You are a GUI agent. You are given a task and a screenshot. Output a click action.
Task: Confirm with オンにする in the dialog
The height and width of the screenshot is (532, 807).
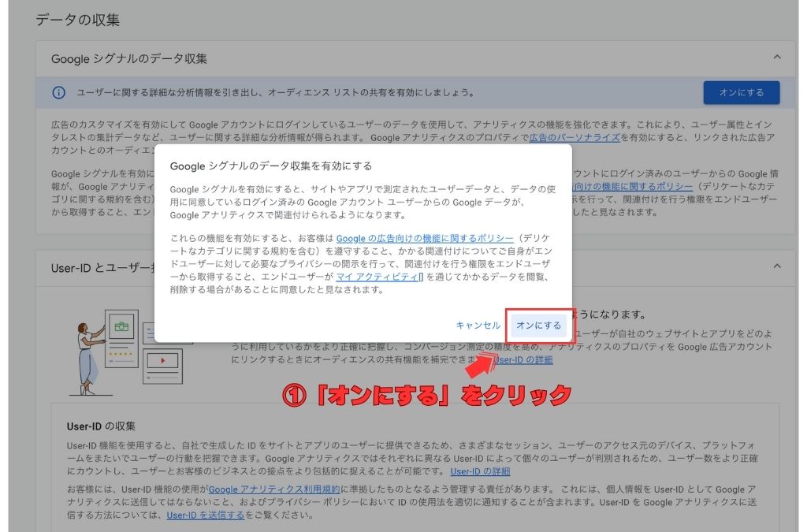[x=538, y=326]
